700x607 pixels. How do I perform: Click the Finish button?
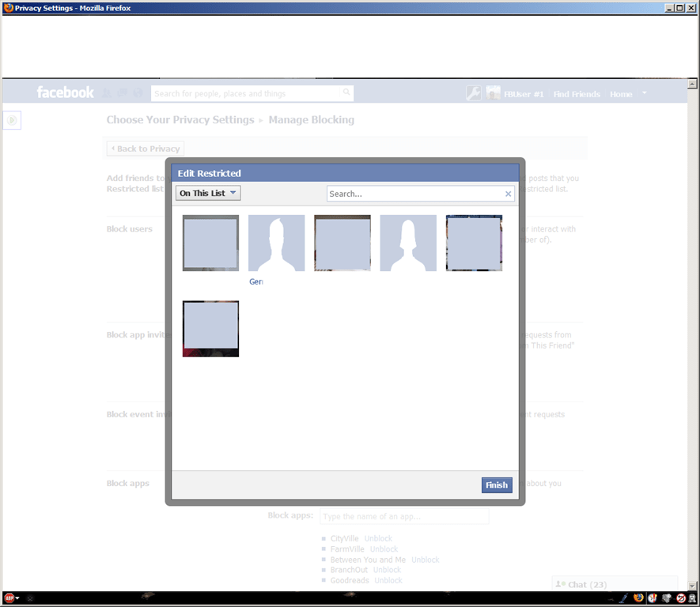[497, 484]
